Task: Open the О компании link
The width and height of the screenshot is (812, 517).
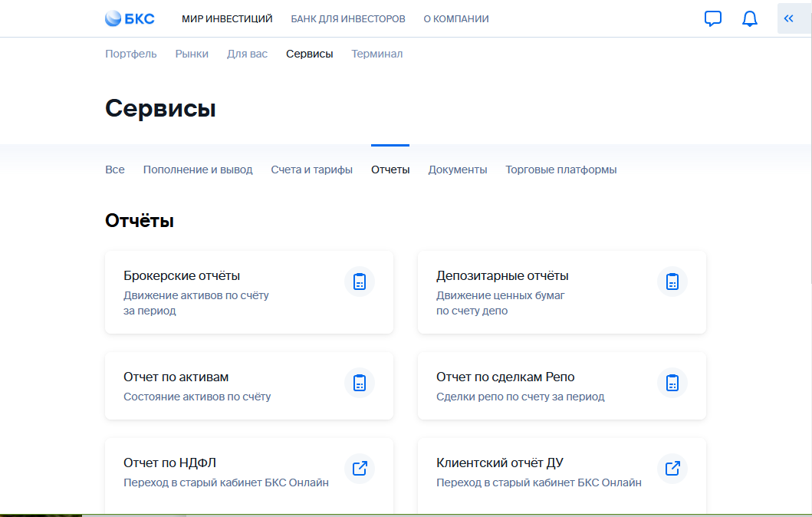Action: point(455,18)
